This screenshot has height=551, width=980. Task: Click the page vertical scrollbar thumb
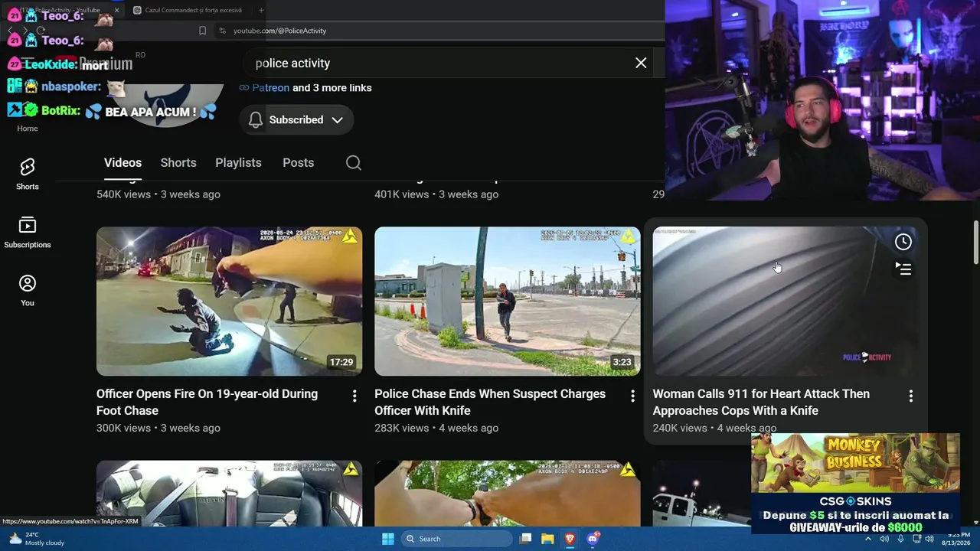[x=975, y=243]
